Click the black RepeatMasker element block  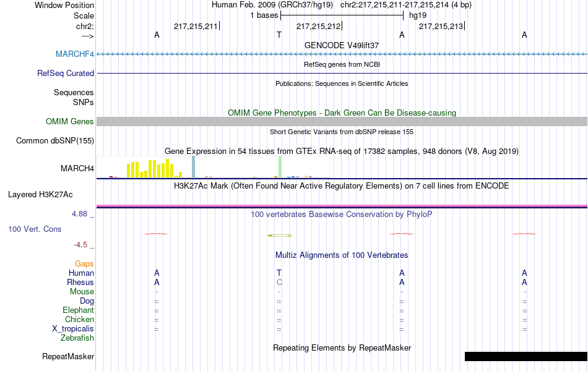click(525, 356)
